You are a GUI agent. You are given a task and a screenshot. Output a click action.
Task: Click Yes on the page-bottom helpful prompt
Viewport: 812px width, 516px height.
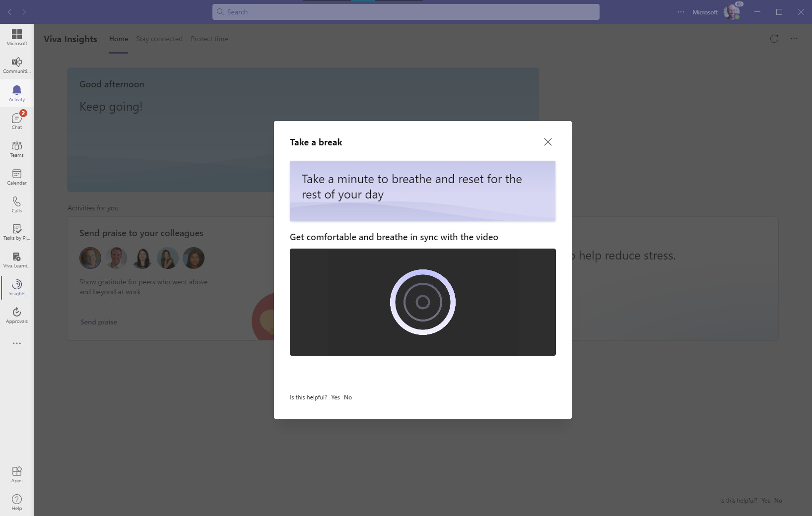766,501
